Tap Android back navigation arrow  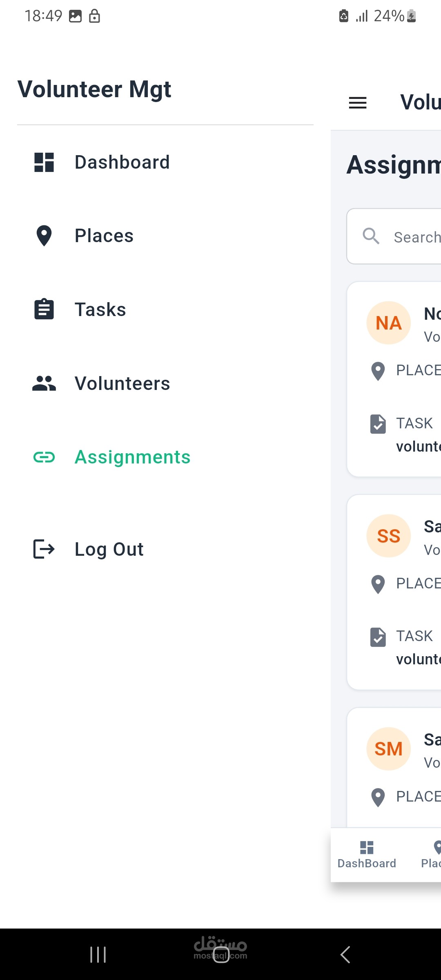point(345,955)
